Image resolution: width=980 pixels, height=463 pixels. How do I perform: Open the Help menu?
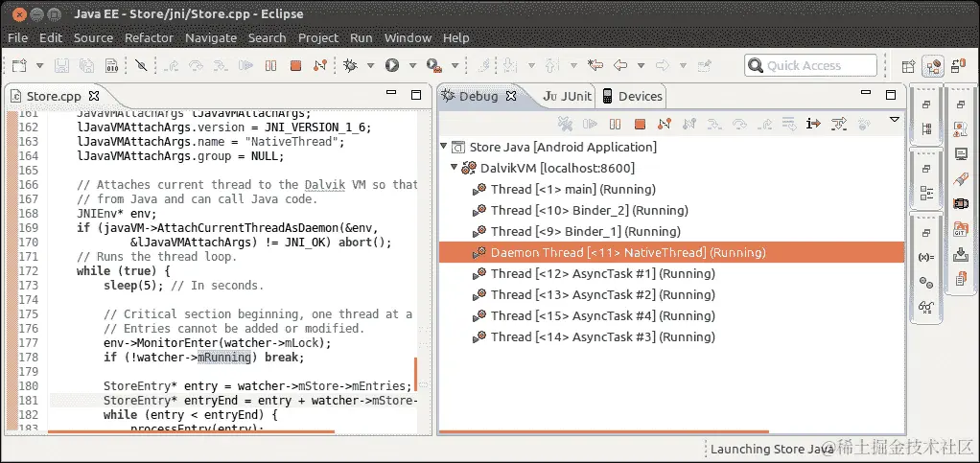click(456, 37)
